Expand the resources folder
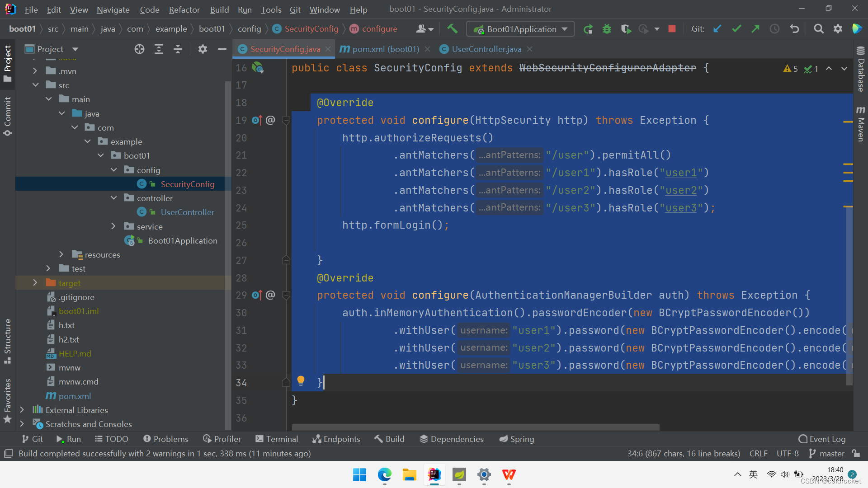 61,254
